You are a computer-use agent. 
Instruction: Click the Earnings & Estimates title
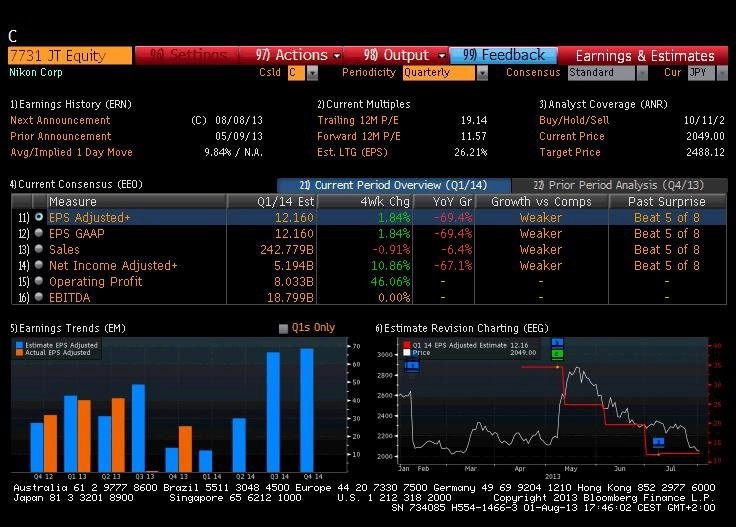pyautogui.click(x=645, y=56)
